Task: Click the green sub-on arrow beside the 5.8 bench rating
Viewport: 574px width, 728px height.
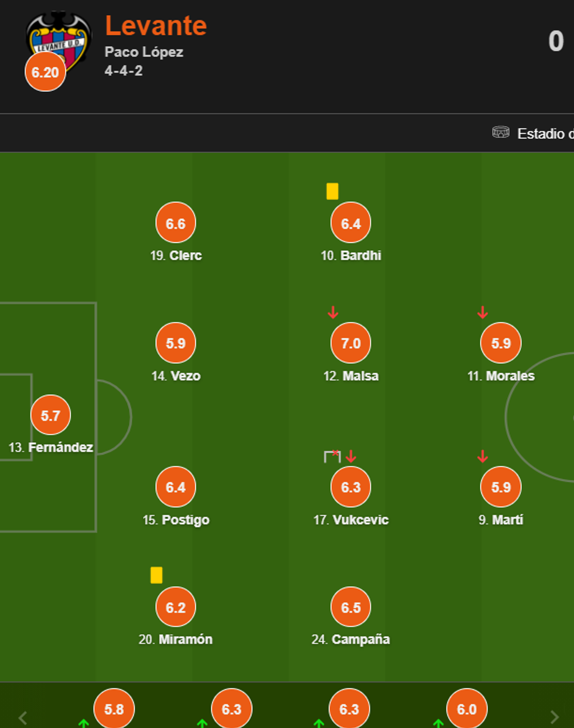Action: pos(84,723)
